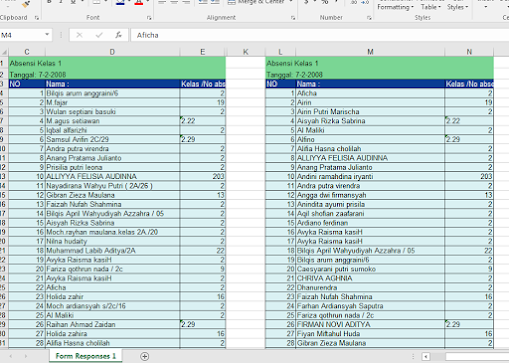This screenshot has width=509, height=363.
Task: Select column E header
Action: coord(203,52)
